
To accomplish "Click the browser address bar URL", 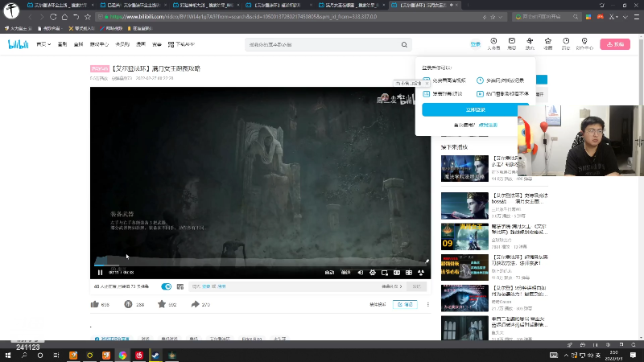I will [x=243, y=17].
